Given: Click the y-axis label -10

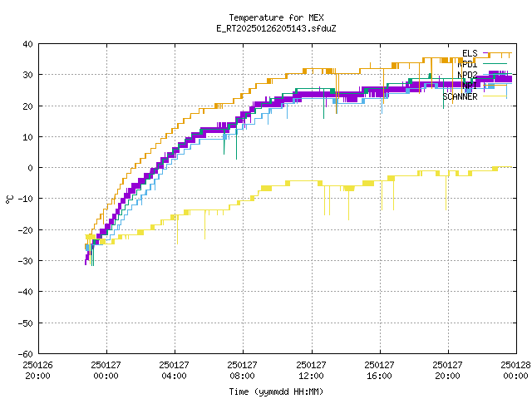Looking at the screenshot, I should tap(26, 199).
